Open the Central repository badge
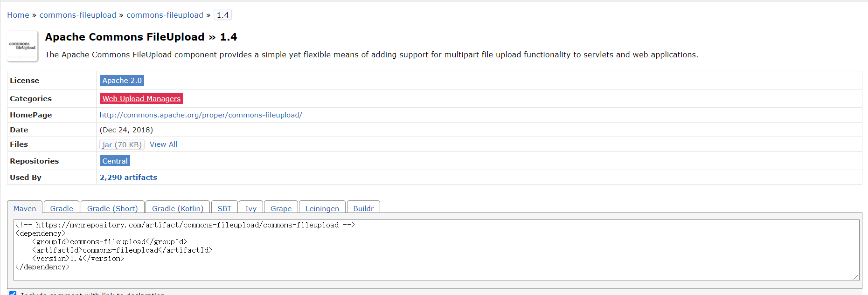The height and width of the screenshot is (295, 868). tap(115, 161)
